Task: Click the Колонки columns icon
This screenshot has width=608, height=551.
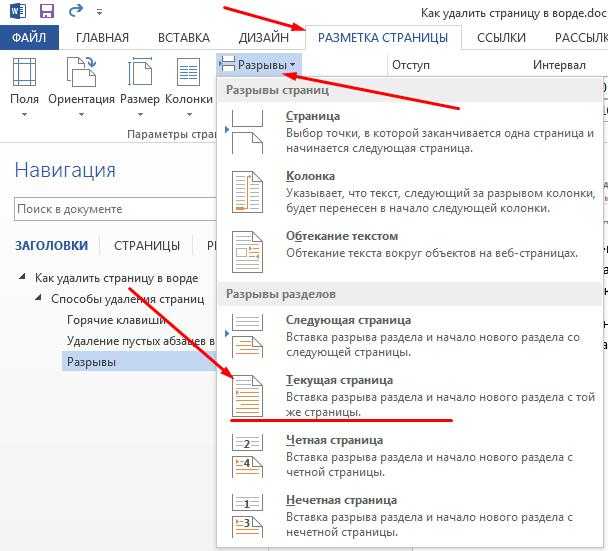Action: (188, 72)
